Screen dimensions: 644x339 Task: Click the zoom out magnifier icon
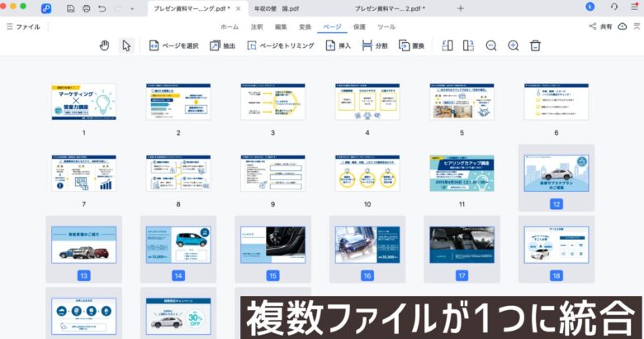(x=491, y=45)
